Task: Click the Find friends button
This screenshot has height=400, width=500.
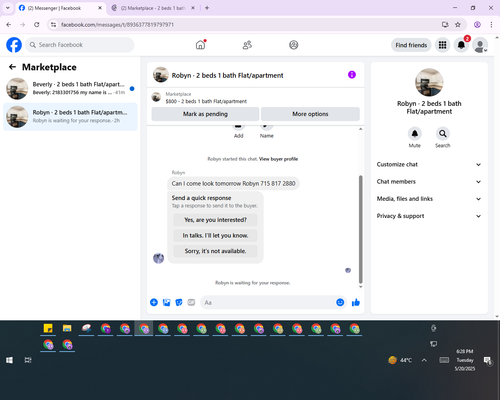Action: click(x=411, y=45)
